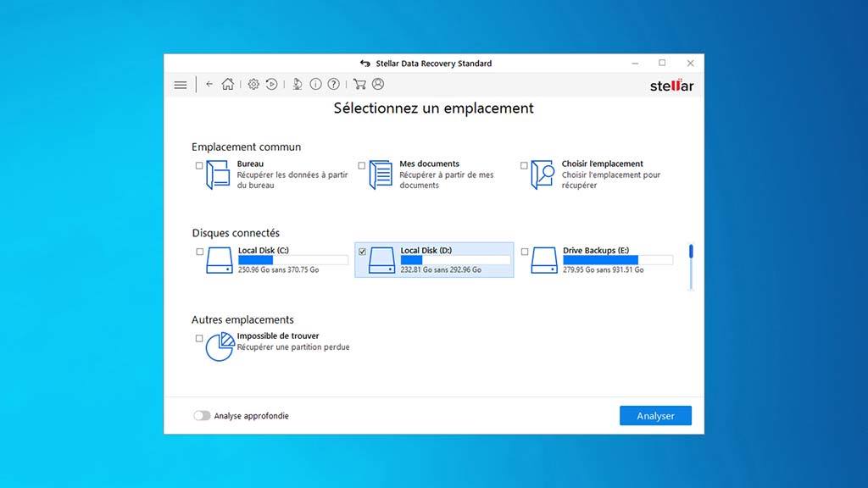Open the user account icon
This screenshot has height=488, width=868.
coord(378,84)
